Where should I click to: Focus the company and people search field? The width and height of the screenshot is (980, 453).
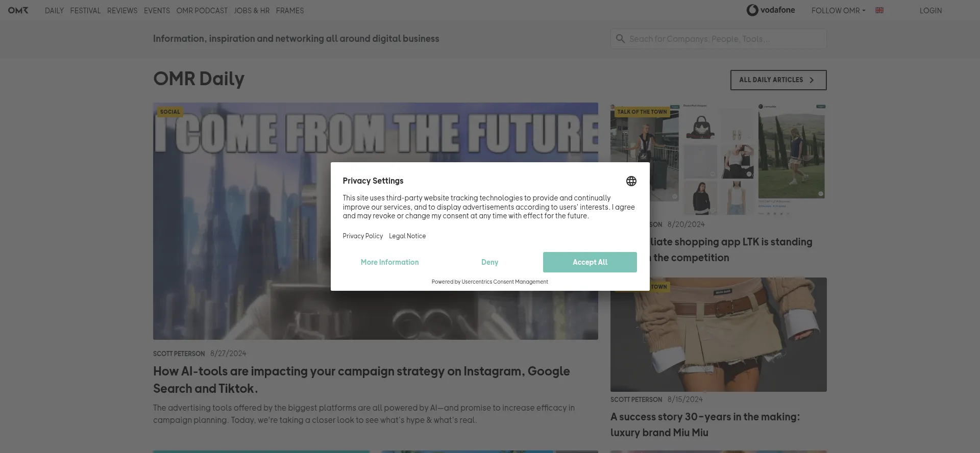coord(725,39)
